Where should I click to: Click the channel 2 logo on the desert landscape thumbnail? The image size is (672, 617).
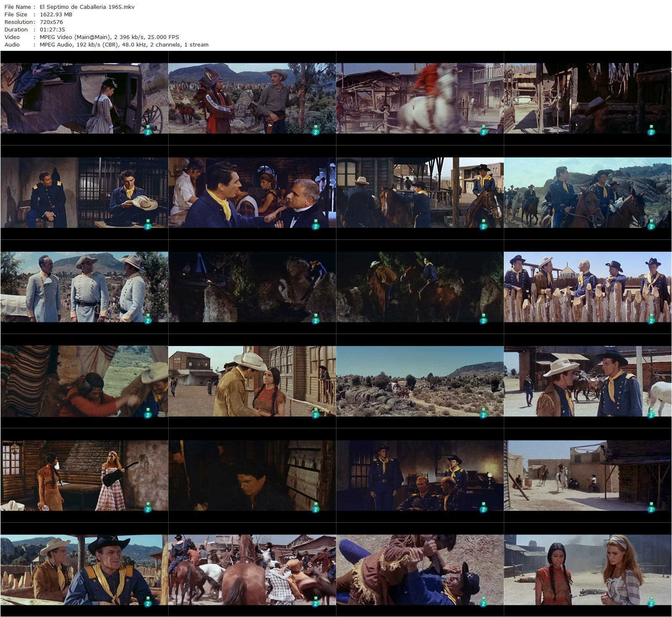[x=483, y=415]
